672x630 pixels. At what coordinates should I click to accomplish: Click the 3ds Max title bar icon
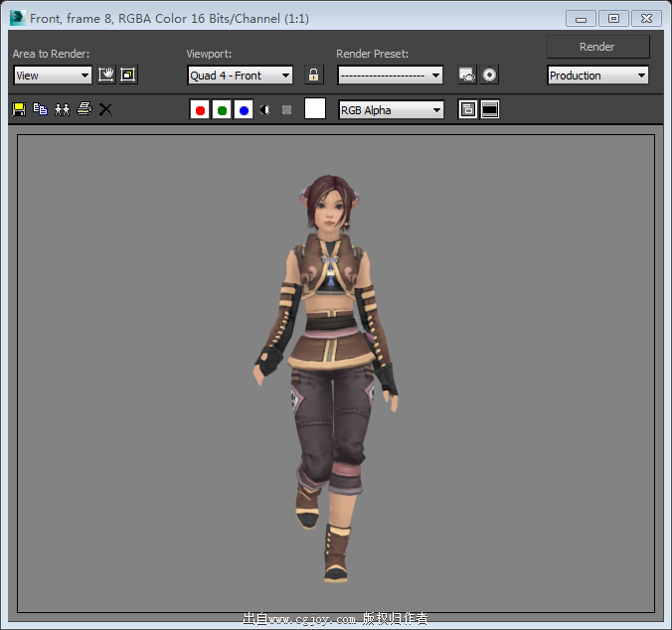click(18, 18)
